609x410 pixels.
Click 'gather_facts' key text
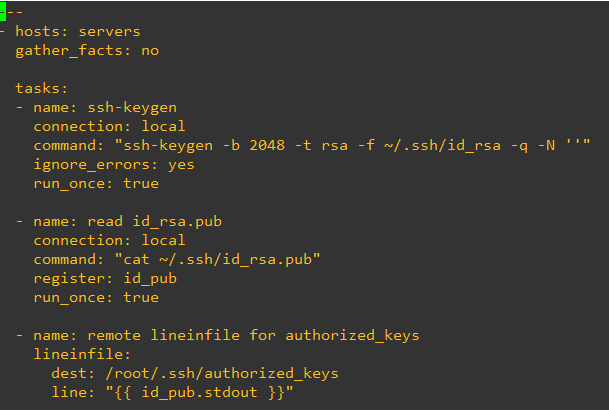69,49
